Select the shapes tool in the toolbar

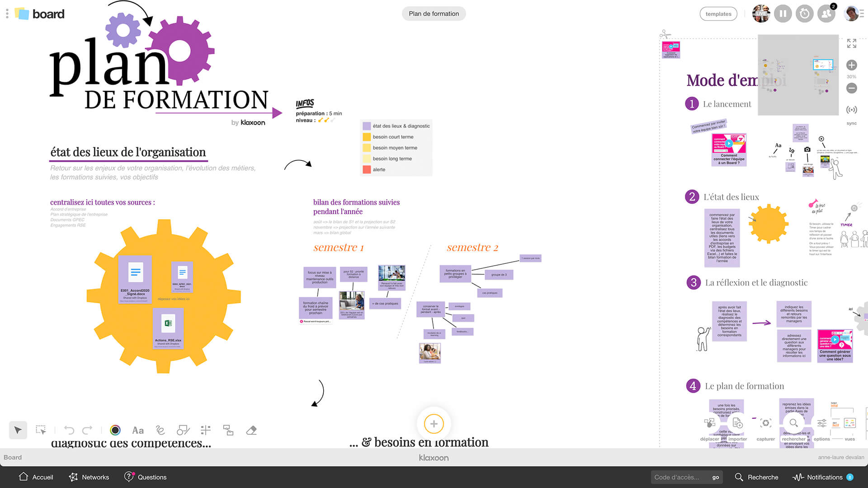click(x=183, y=430)
